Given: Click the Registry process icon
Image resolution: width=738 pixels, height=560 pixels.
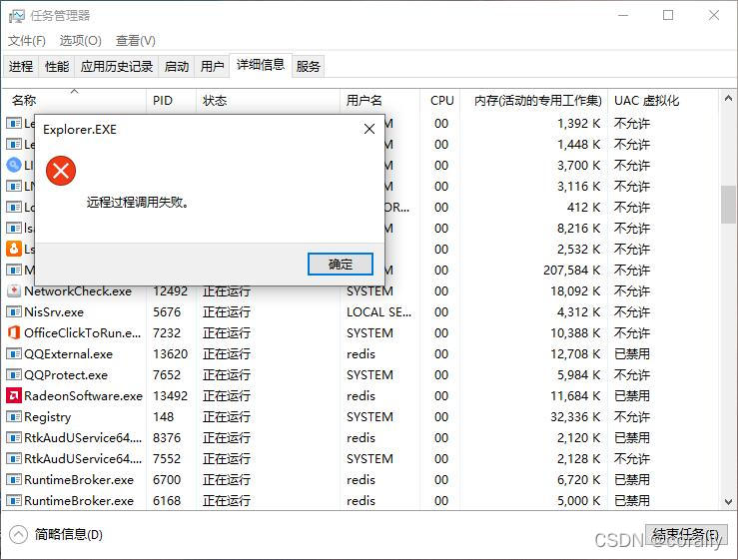Looking at the screenshot, I should click(x=14, y=416).
